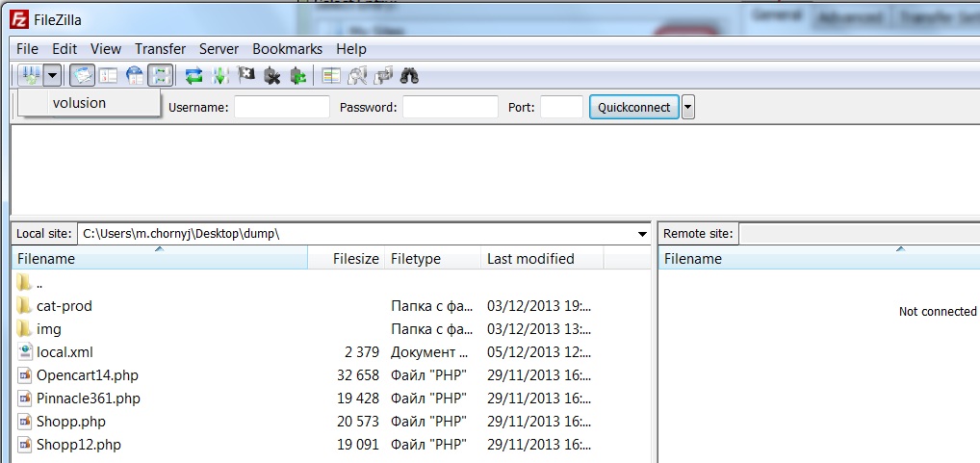Click local.xml's 05/12/2013 modified date
The width and height of the screenshot is (980, 463).
[539, 352]
